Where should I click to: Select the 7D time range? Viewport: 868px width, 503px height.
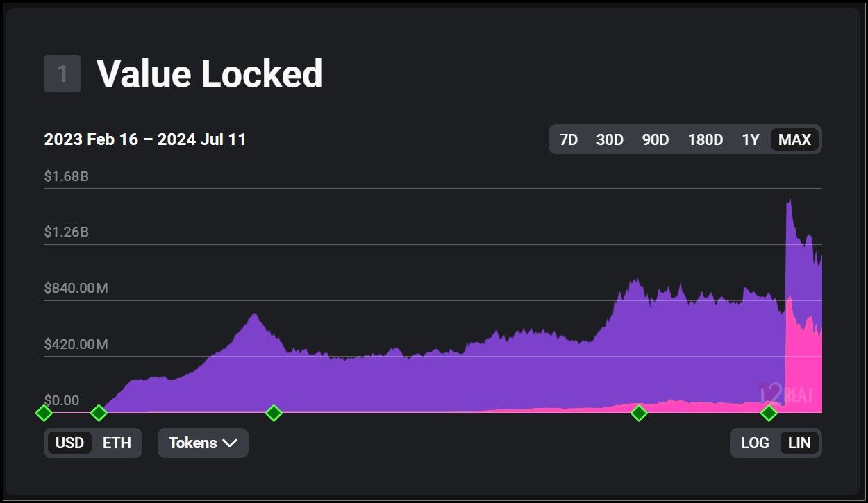coord(569,139)
